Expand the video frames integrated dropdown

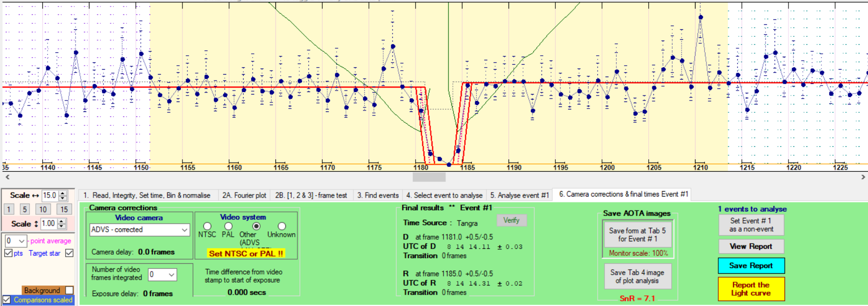[x=171, y=275]
